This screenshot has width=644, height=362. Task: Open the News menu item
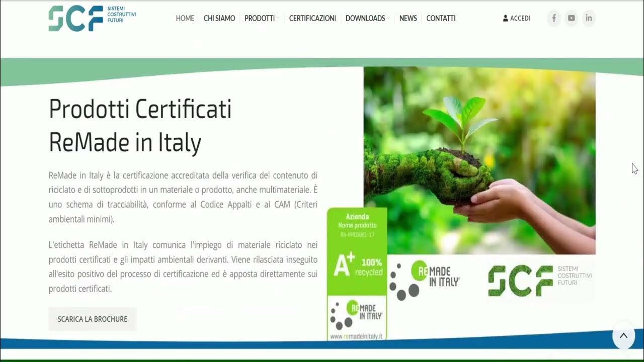(x=408, y=18)
